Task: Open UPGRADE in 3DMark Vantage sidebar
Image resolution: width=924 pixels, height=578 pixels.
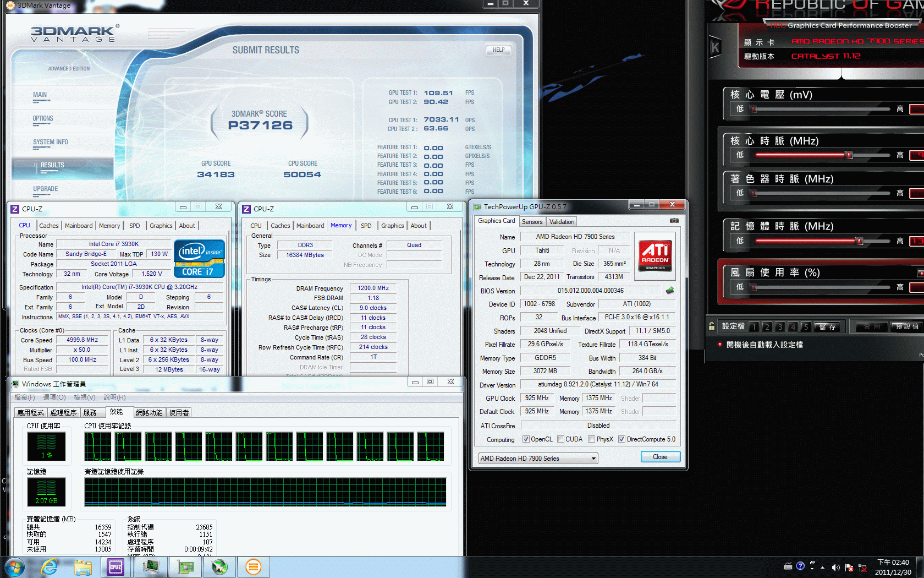Action: coord(45,189)
